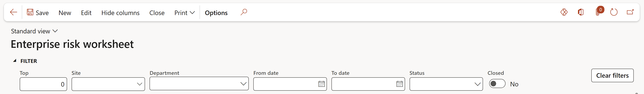Open the Print menu
Screen dimensions: 644x94
coord(185,13)
